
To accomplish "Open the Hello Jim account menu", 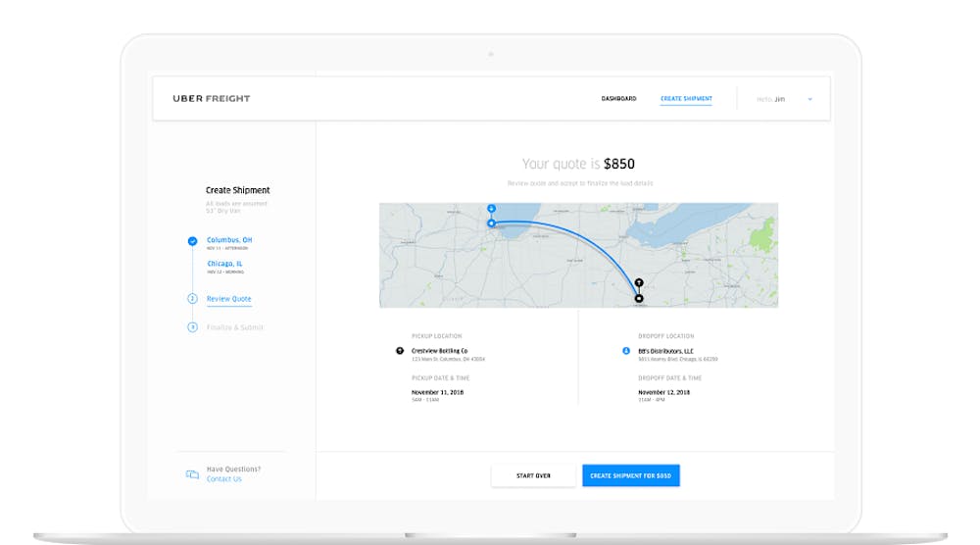I will [x=771, y=99].
